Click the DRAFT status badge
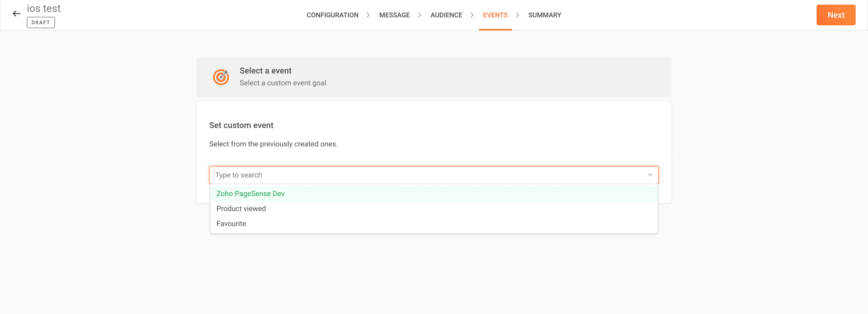This screenshot has width=868, height=314. coord(41,23)
